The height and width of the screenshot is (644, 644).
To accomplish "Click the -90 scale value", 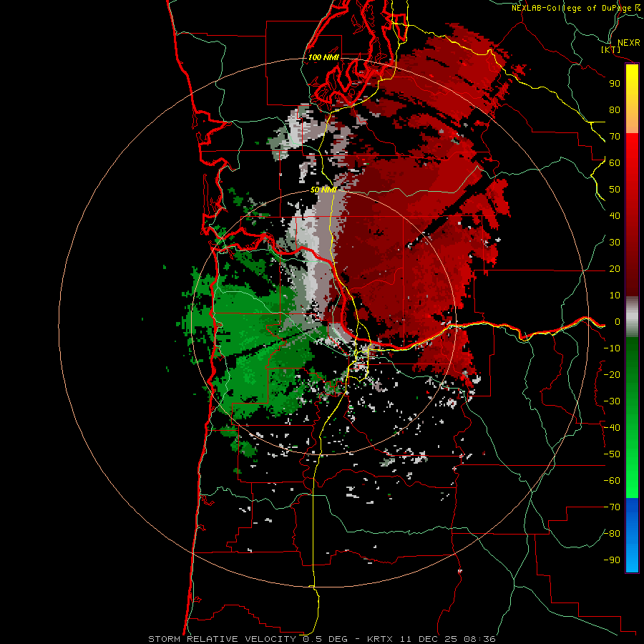I will click(612, 560).
